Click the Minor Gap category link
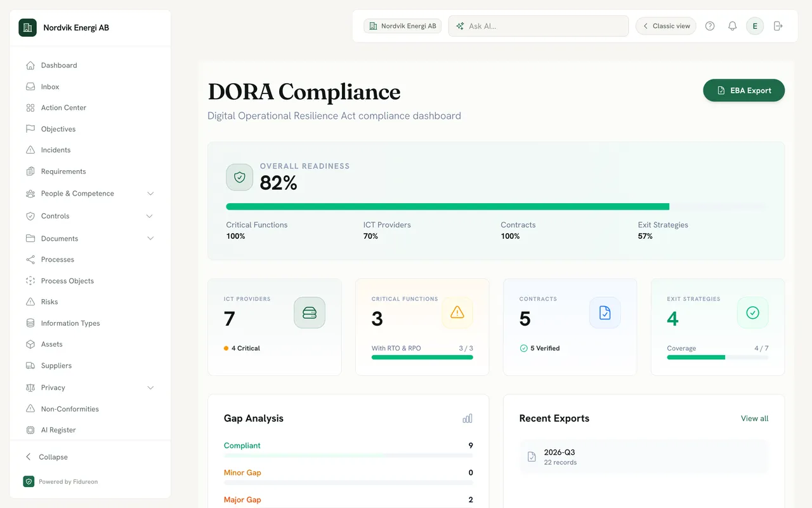The image size is (812, 508). tap(242, 472)
